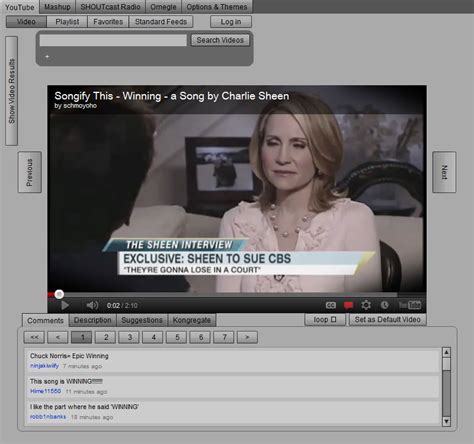The width and height of the screenshot is (474, 444).
Task: Mute audio with the speaker icon
Action: pos(92,305)
